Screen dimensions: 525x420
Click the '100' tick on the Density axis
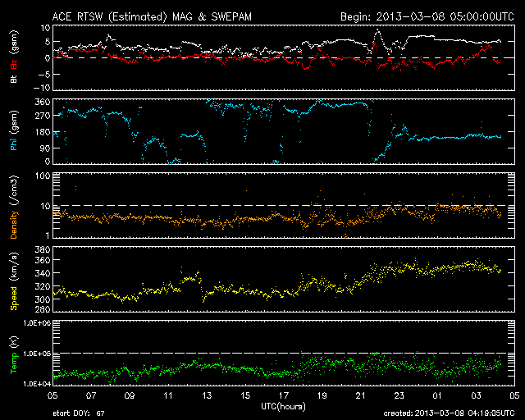(x=43, y=176)
